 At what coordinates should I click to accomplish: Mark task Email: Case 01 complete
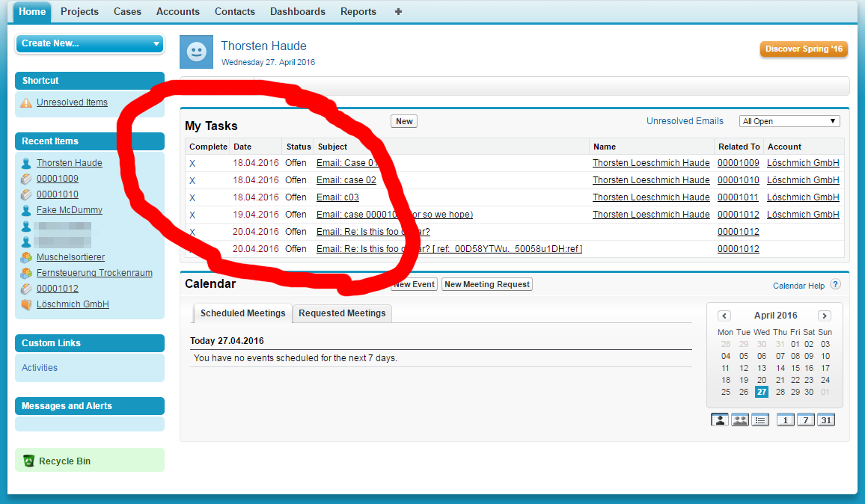click(x=192, y=163)
